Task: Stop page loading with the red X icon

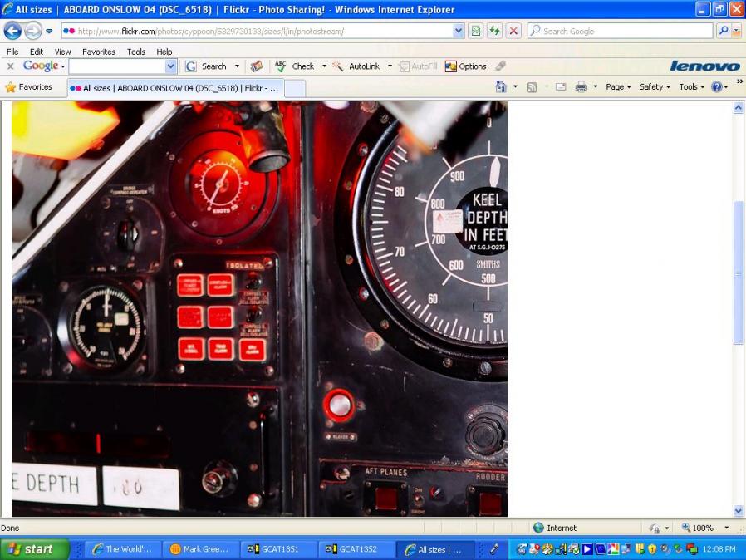Action: click(x=513, y=31)
